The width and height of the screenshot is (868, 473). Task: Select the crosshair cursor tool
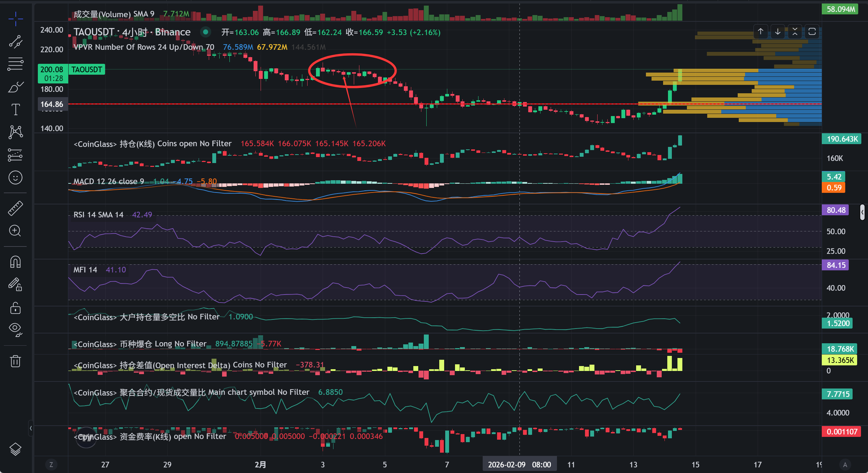[15, 19]
